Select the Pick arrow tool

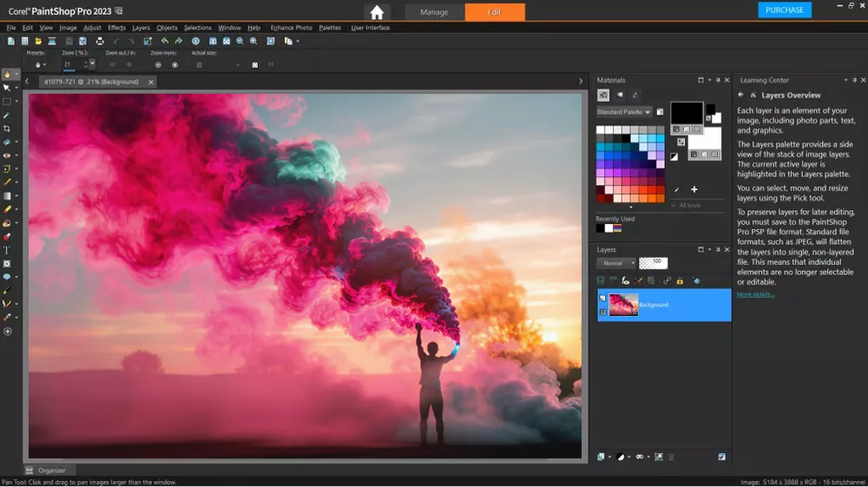point(7,88)
